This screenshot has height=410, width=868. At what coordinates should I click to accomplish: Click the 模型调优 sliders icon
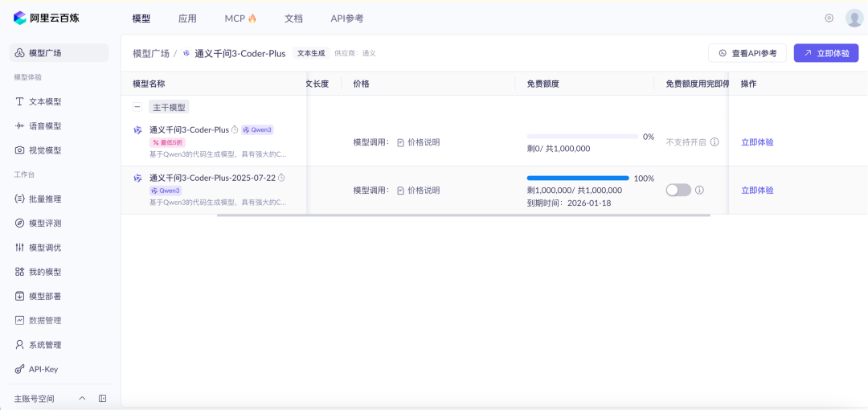pyautogui.click(x=19, y=248)
